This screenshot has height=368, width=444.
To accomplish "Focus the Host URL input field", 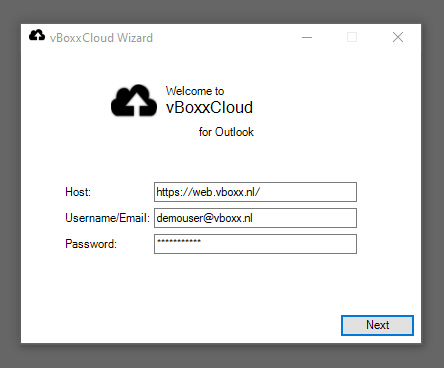I will [x=255, y=192].
